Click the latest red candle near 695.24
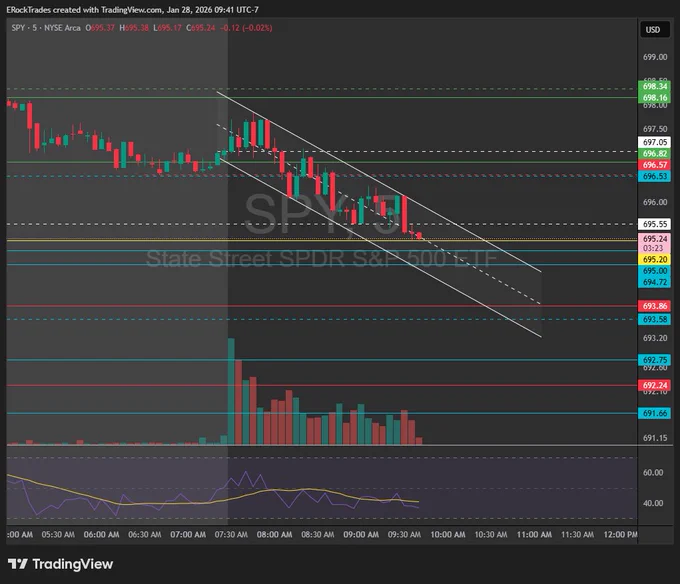 pos(419,235)
